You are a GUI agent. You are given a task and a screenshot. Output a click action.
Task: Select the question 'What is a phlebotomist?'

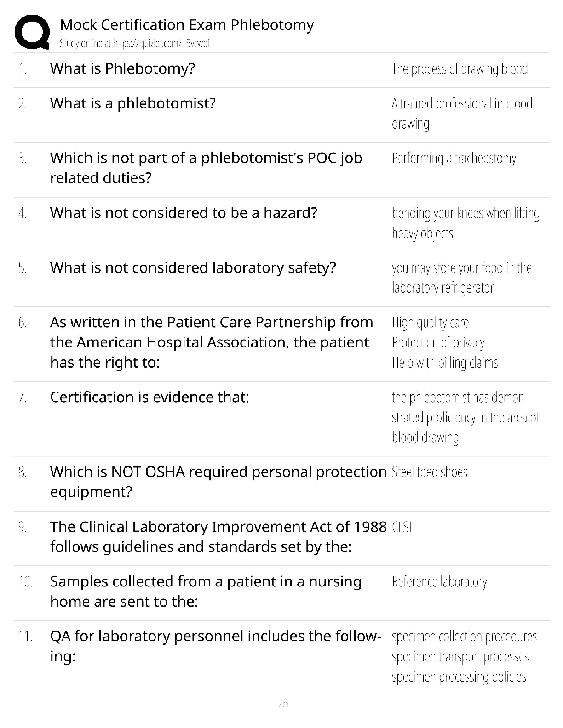coord(132,103)
